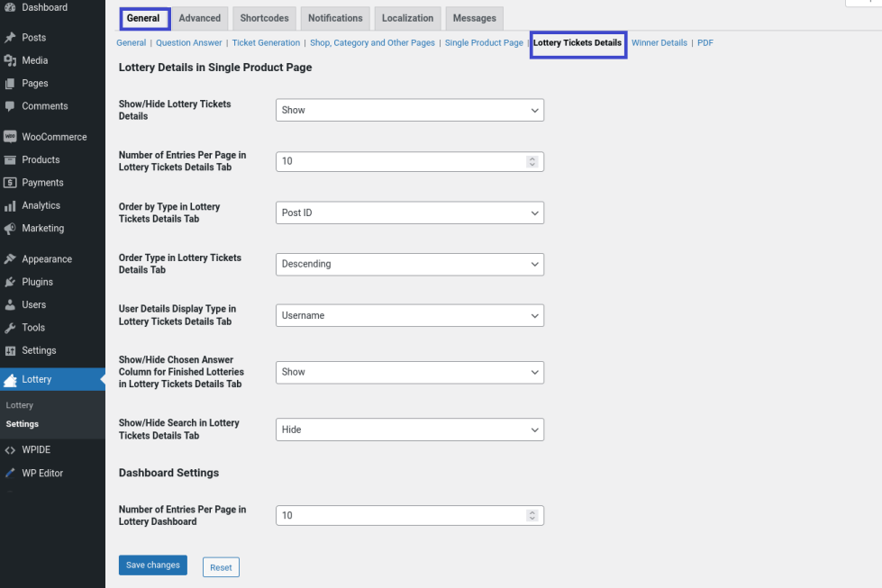Click the Media icon in sidebar
882x588 pixels.
[10, 60]
